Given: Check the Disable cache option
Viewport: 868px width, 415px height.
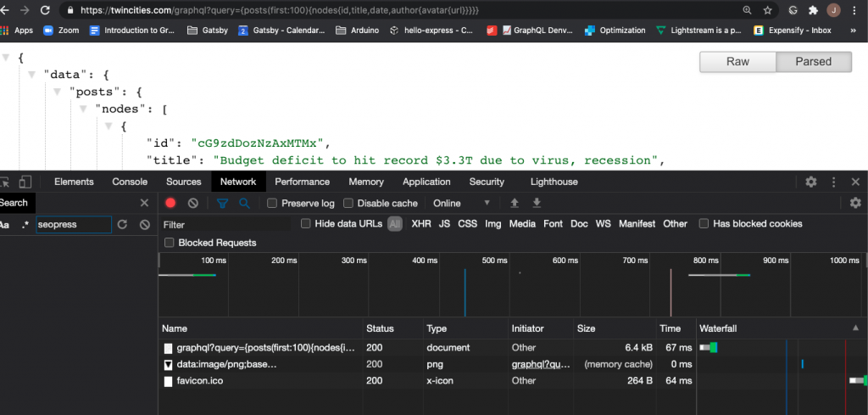Looking at the screenshot, I should pyautogui.click(x=348, y=204).
